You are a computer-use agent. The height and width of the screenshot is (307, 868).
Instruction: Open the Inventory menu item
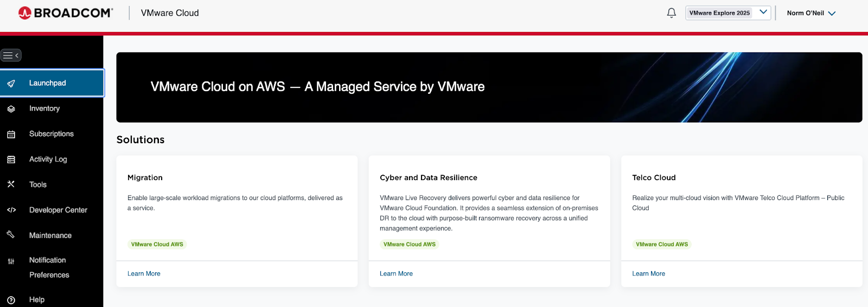coord(44,108)
